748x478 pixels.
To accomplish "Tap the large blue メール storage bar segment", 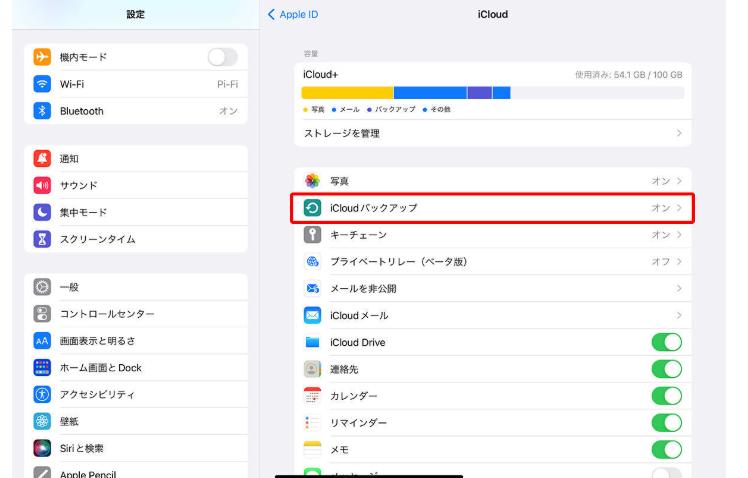I will [x=430, y=93].
